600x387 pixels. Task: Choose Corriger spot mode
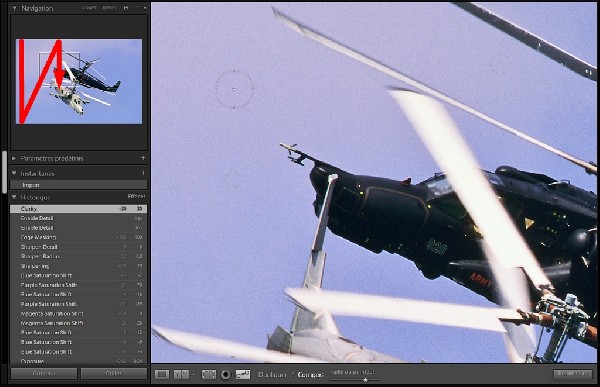click(310, 374)
